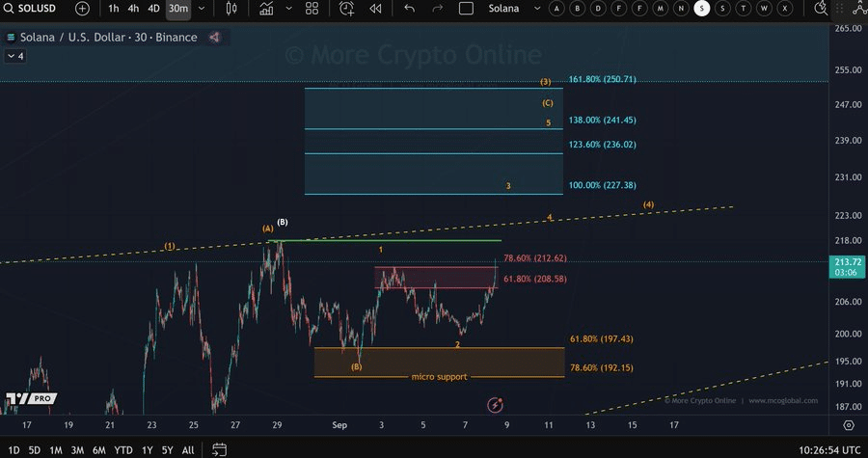
Task: Open the candlestick chart style icon
Action: pyautogui.click(x=231, y=9)
